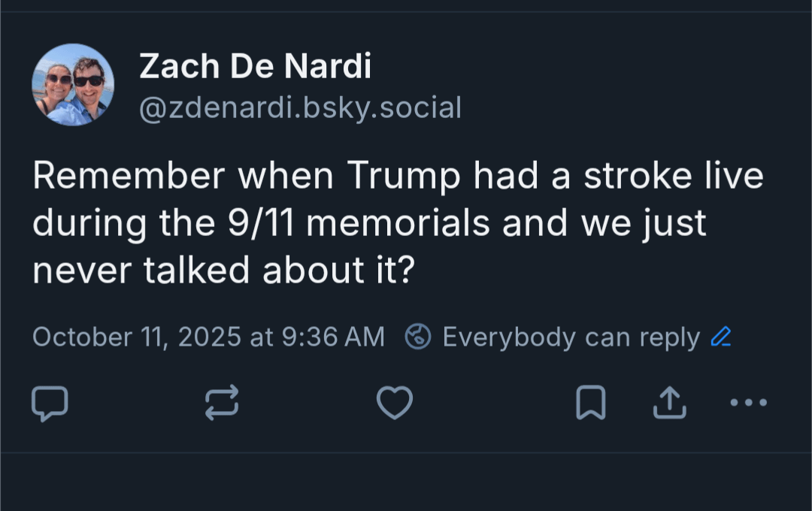
Task: Open the three-dot more options menu
Action: click(749, 403)
